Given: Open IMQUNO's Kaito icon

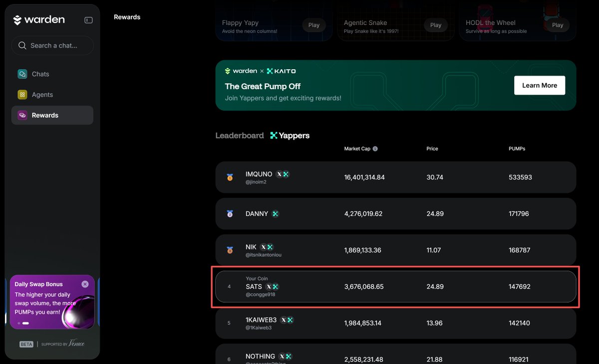Looking at the screenshot, I should point(286,174).
